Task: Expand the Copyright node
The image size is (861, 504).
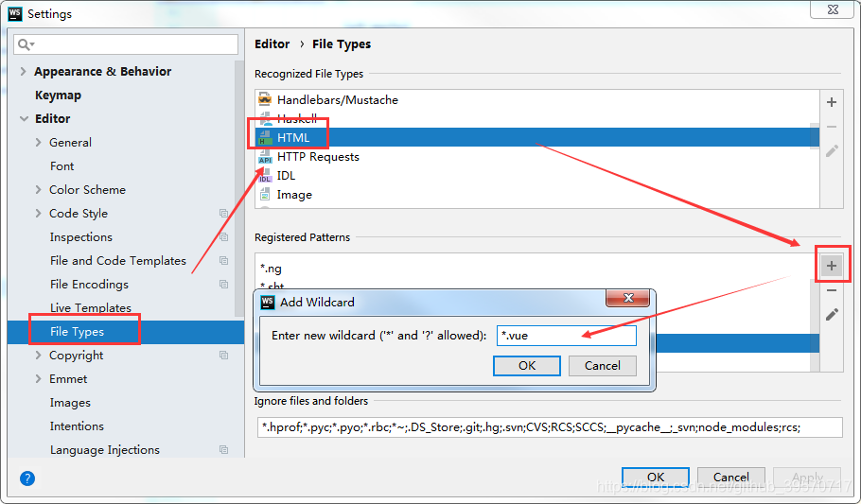Action: point(38,356)
